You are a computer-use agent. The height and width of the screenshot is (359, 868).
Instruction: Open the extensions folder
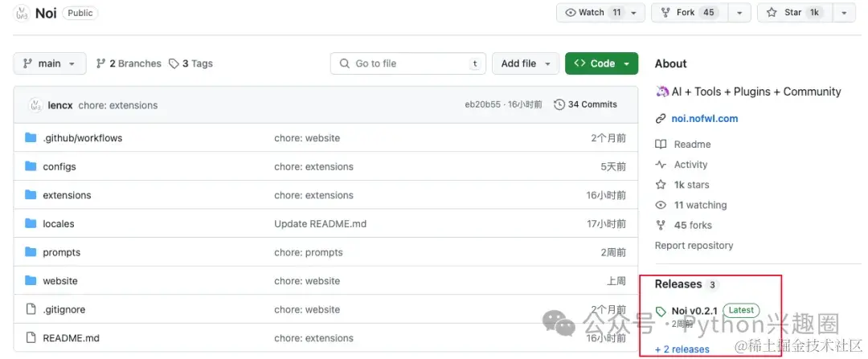pos(67,195)
